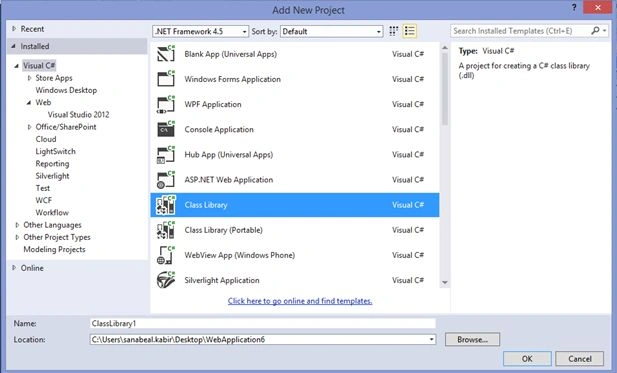
Task: Select the Workflow category
Action: click(x=52, y=212)
